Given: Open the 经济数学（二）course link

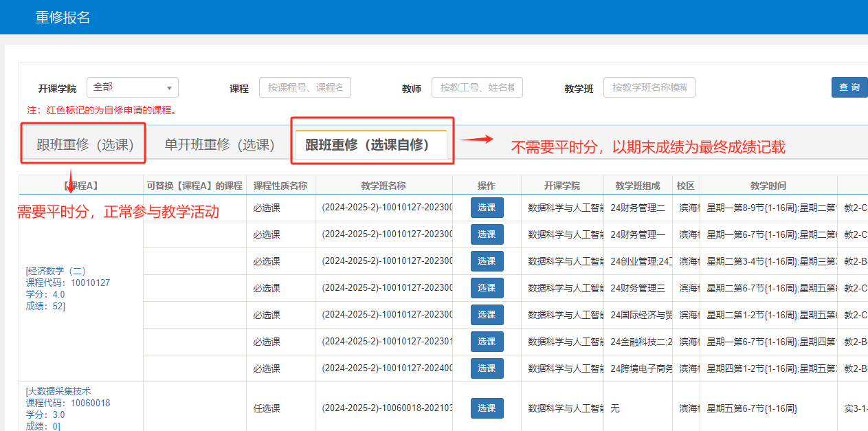Looking at the screenshot, I should [57, 271].
